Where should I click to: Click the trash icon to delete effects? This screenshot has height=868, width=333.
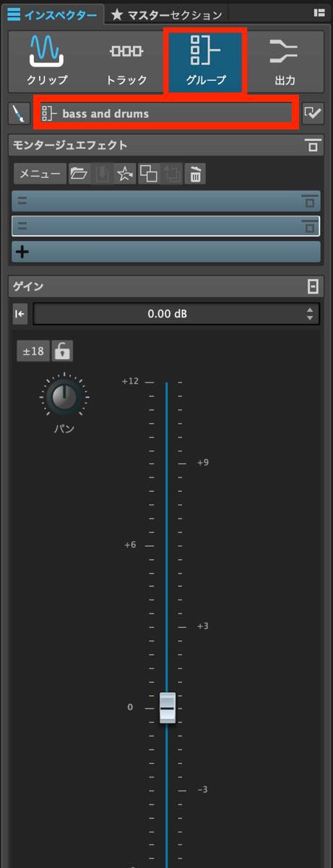coord(195,174)
